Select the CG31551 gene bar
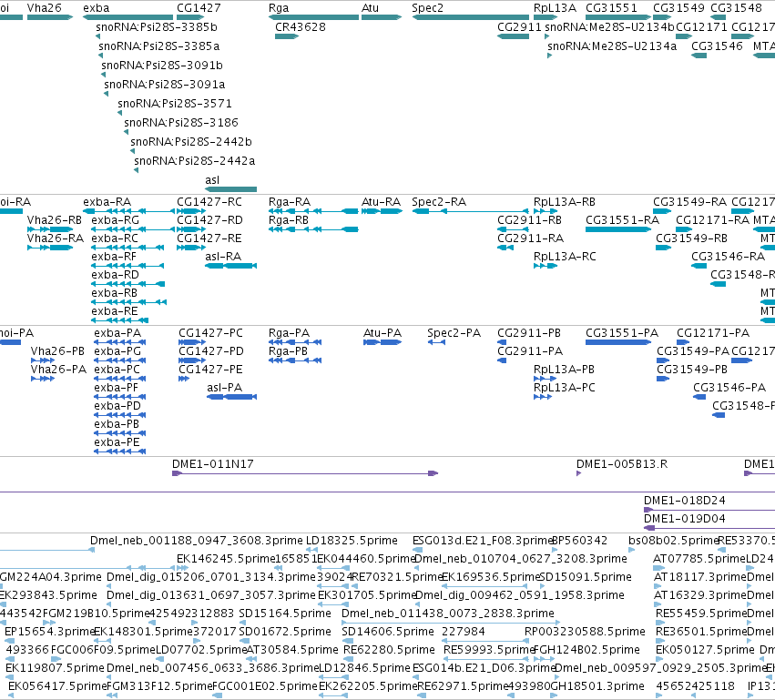 pyautogui.click(x=618, y=17)
